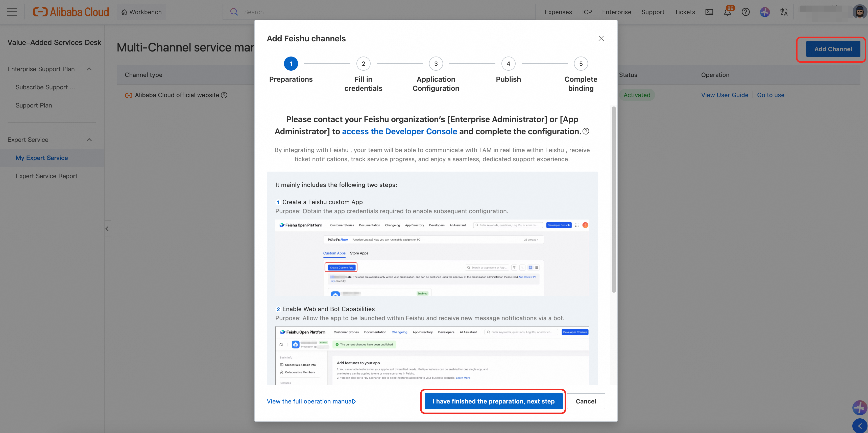Select step 5 Complete binding

581,64
